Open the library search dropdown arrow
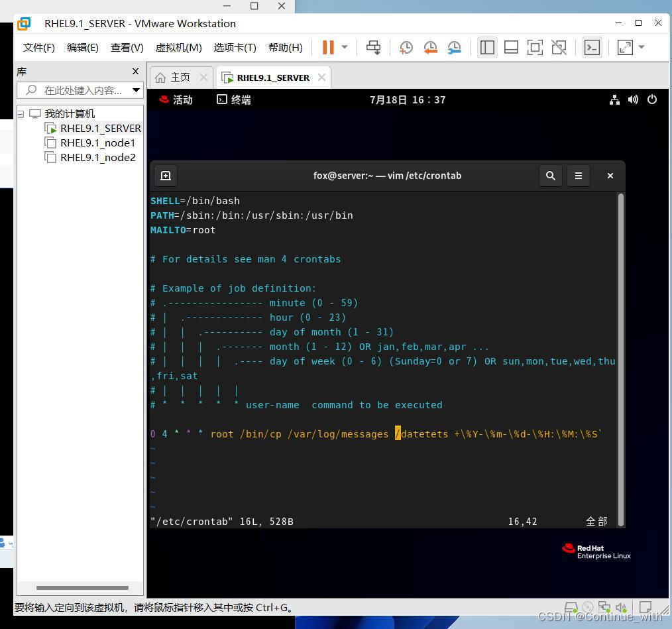The height and width of the screenshot is (629, 672). [x=137, y=90]
